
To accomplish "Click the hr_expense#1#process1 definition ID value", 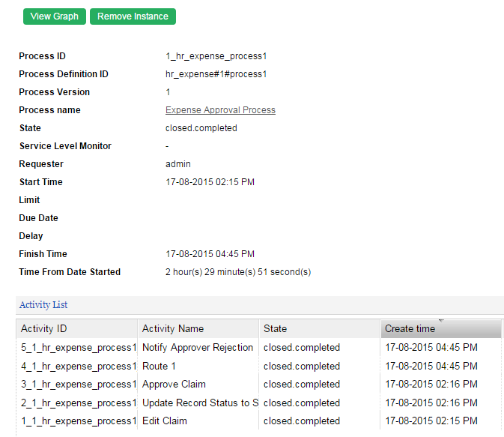I will (x=216, y=74).
